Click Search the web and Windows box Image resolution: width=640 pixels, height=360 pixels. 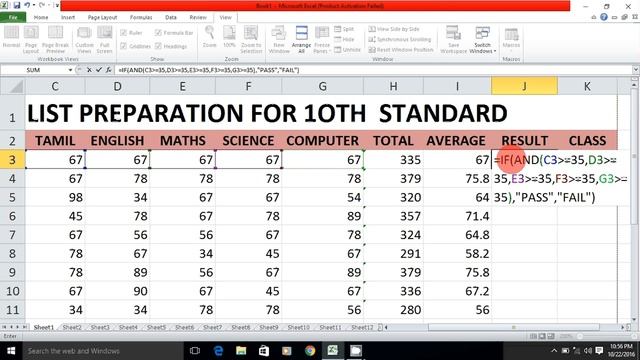pyautogui.click(x=102, y=351)
